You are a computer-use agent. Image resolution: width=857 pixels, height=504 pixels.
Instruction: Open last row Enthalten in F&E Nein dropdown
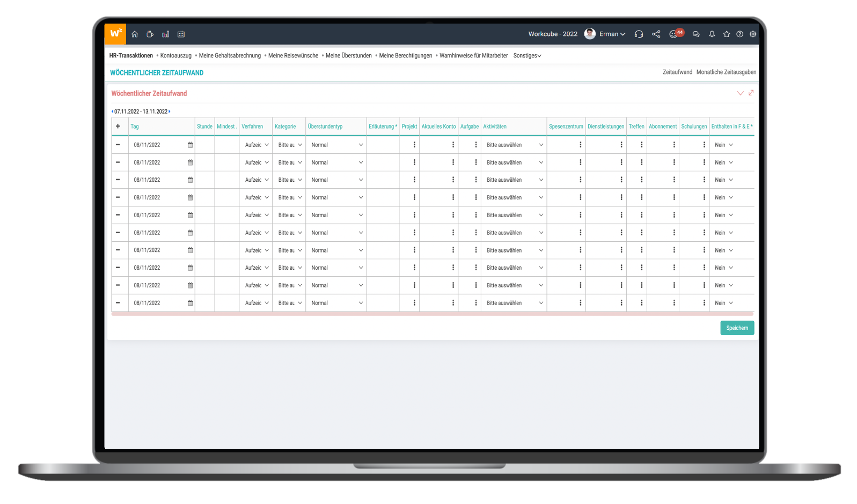[723, 303]
